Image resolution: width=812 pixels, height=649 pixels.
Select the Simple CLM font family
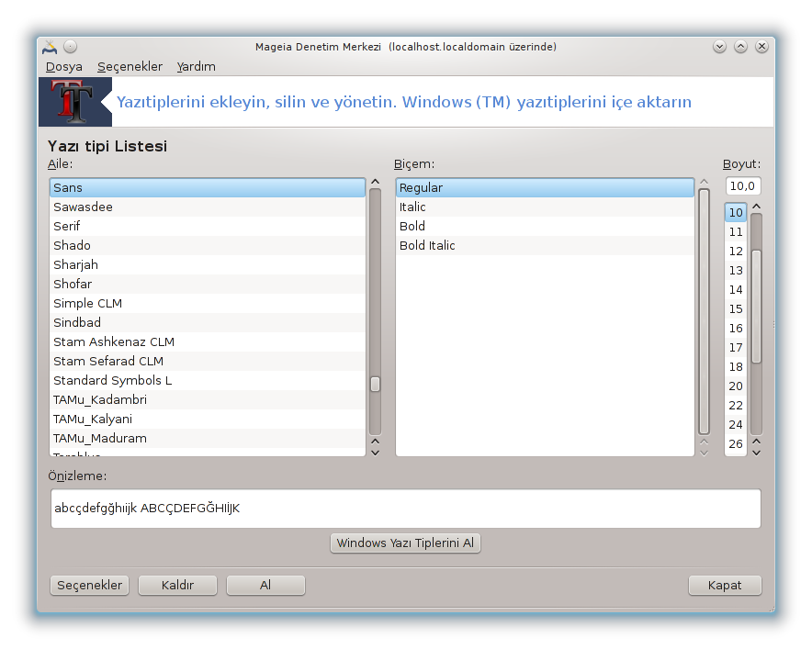[208, 303]
